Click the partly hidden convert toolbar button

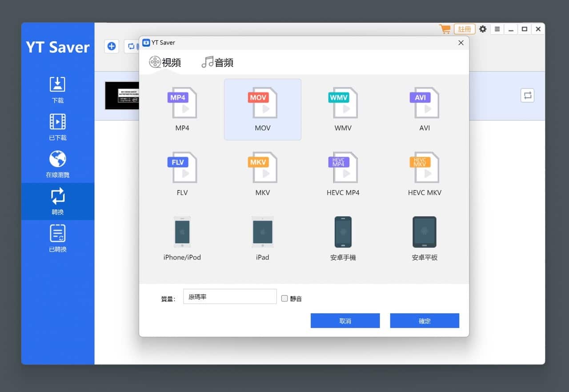(132, 46)
